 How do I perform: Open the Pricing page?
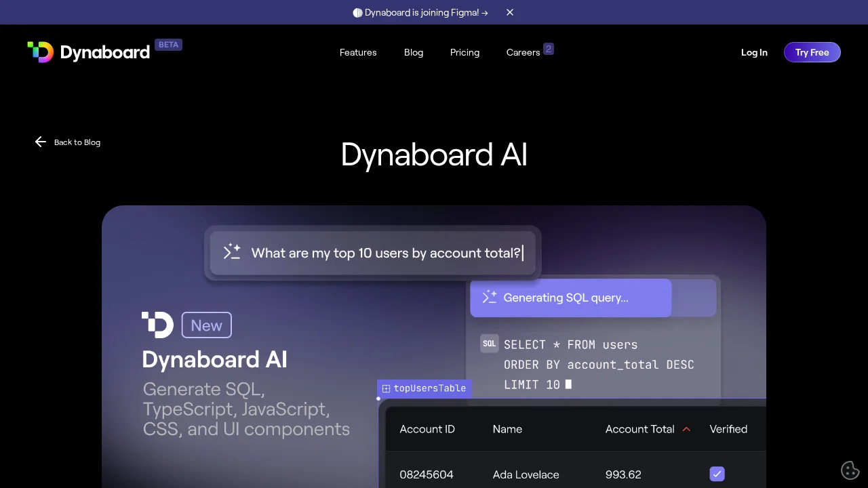(465, 52)
